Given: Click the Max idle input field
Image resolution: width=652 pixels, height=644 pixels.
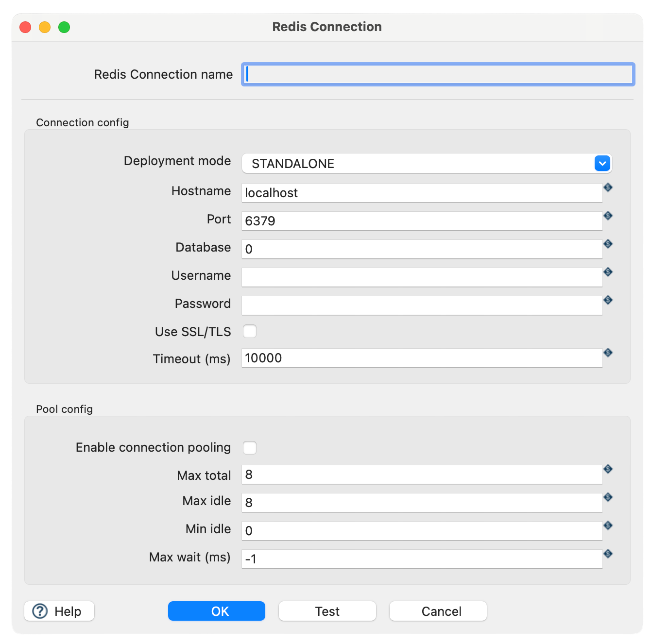Looking at the screenshot, I should (x=422, y=503).
